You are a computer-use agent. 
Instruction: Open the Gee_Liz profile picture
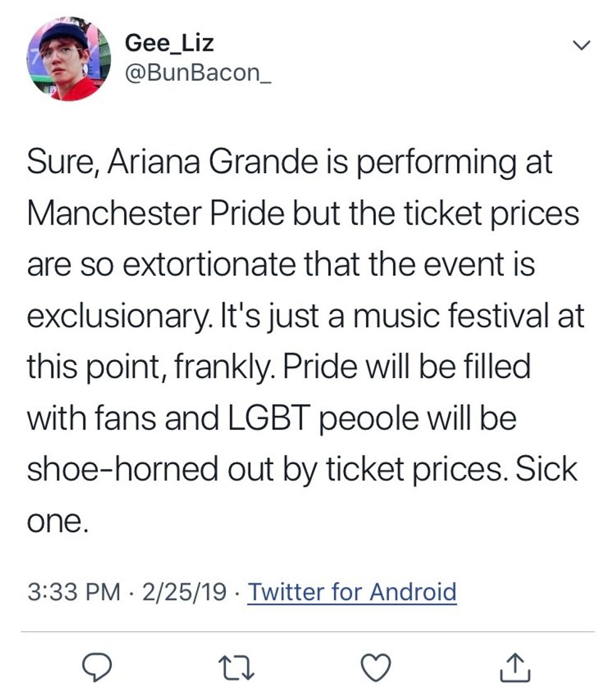click(69, 59)
